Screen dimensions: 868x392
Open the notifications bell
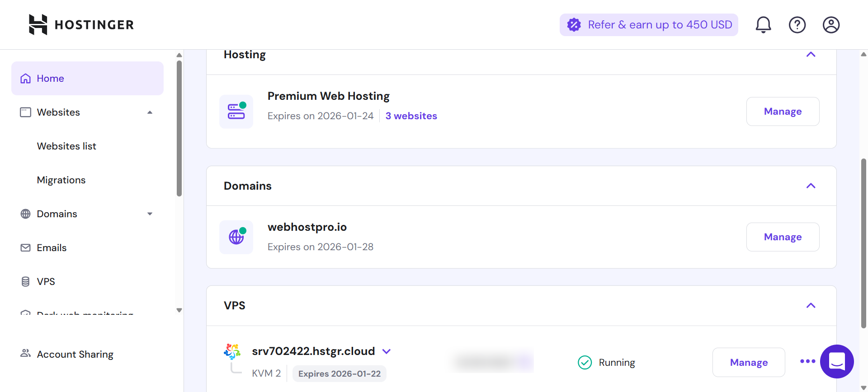[x=763, y=24]
